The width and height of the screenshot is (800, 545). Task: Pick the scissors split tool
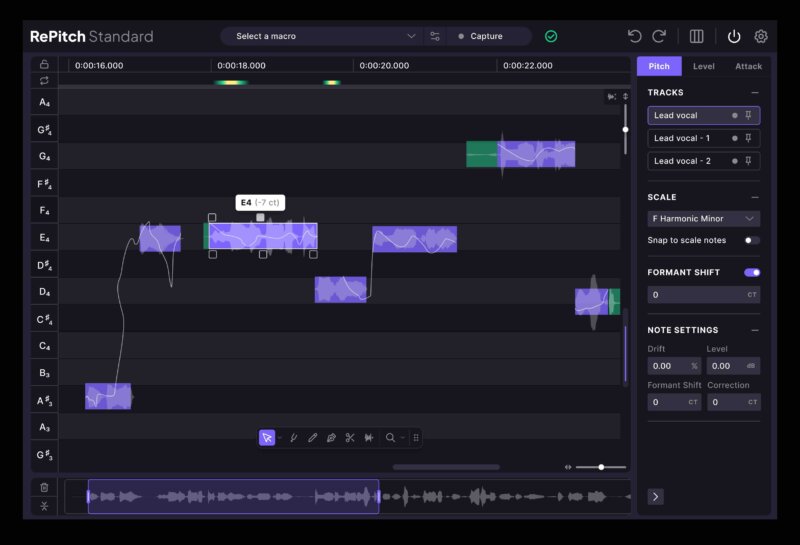350,438
